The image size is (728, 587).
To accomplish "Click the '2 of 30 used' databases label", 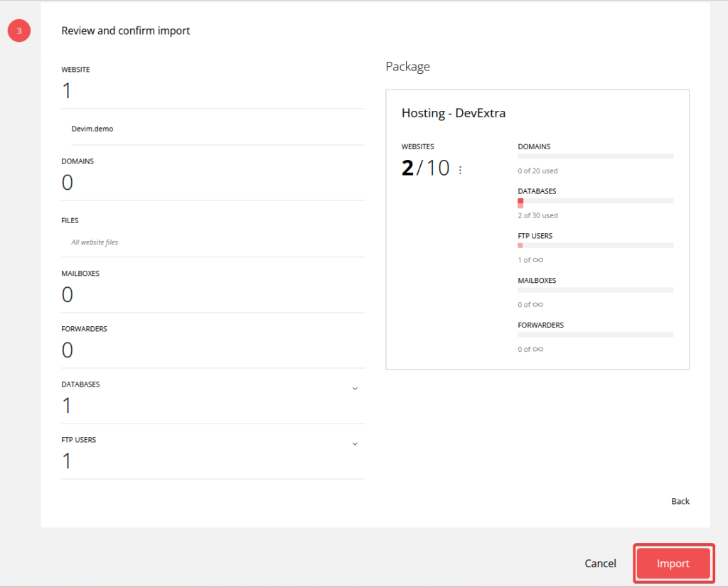I will (x=537, y=215).
